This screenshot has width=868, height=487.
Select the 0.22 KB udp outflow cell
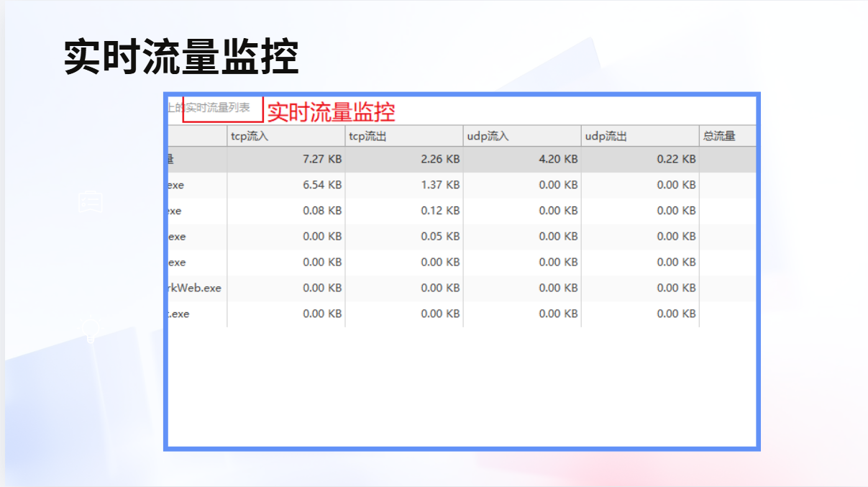(x=676, y=159)
